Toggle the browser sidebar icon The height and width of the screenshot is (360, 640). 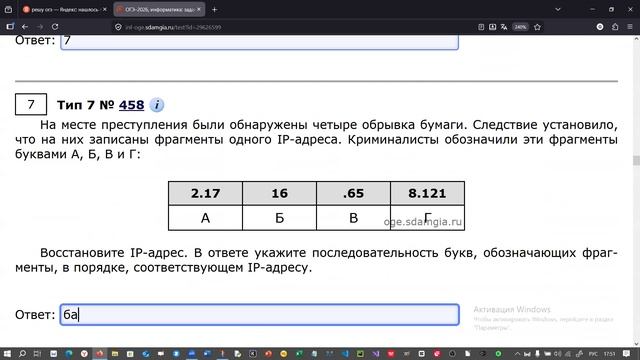10,27
